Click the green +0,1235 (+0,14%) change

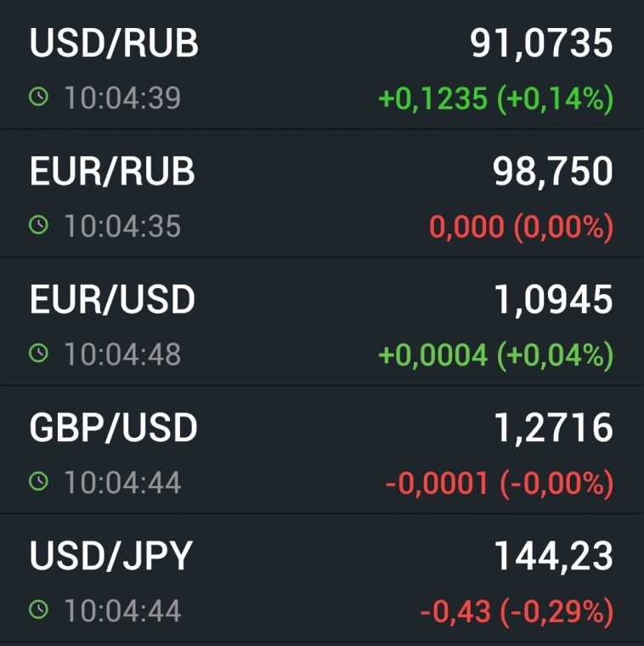point(495,99)
